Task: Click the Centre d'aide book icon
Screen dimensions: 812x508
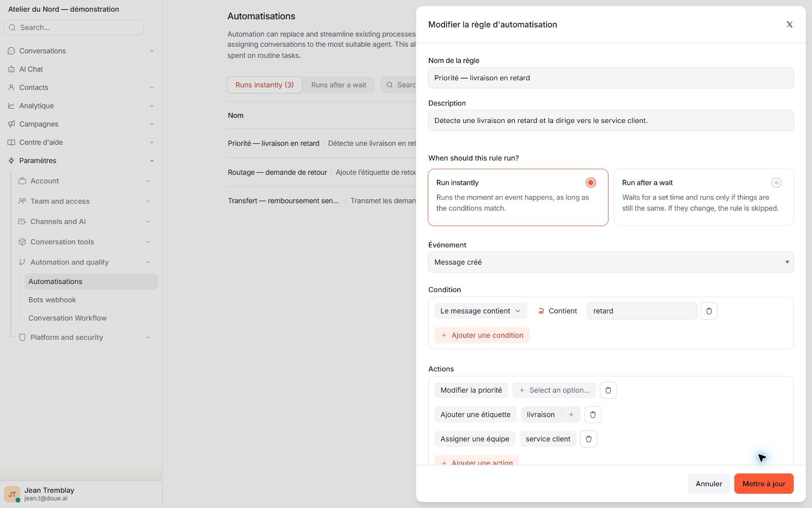Action: point(11,142)
